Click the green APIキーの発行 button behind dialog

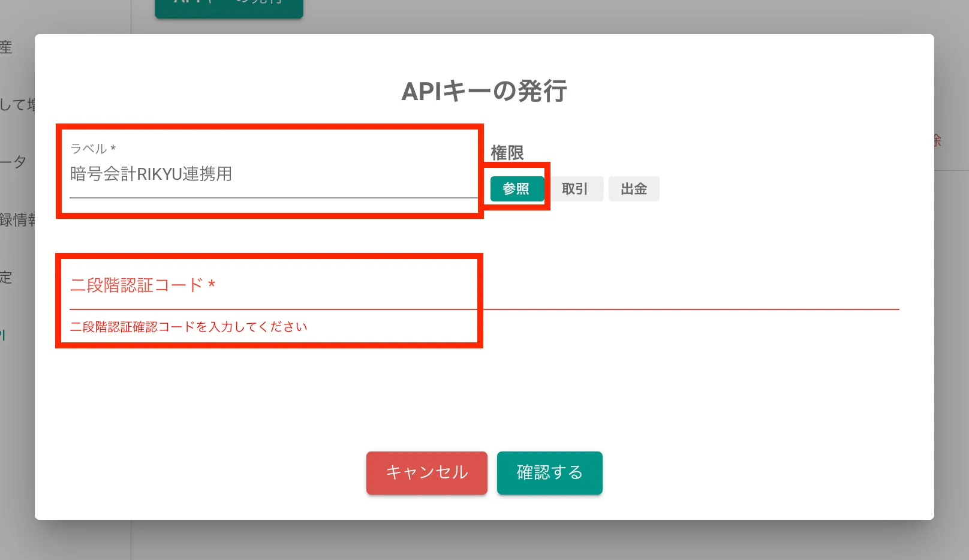coord(228,6)
